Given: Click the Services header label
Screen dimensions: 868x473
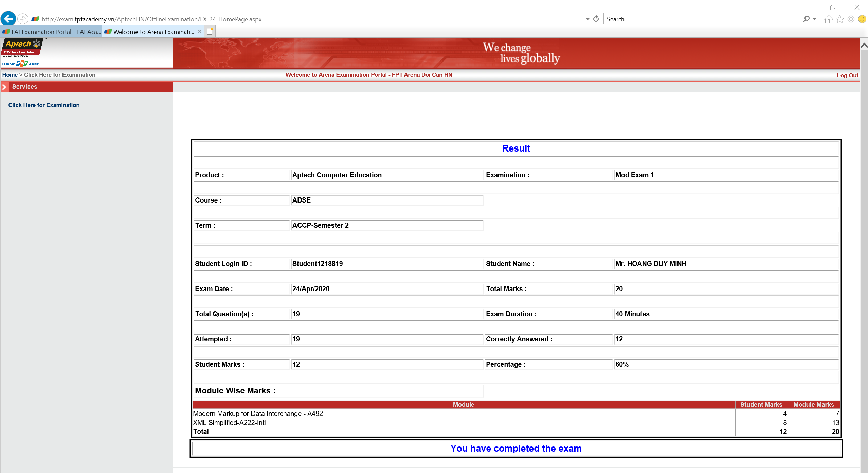Looking at the screenshot, I should coord(24,87).
